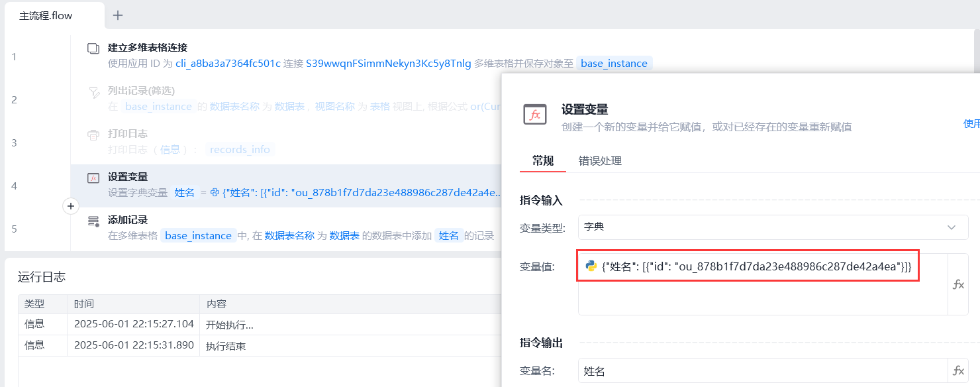Click the 使用 link in panel header

tap(971, 123)
